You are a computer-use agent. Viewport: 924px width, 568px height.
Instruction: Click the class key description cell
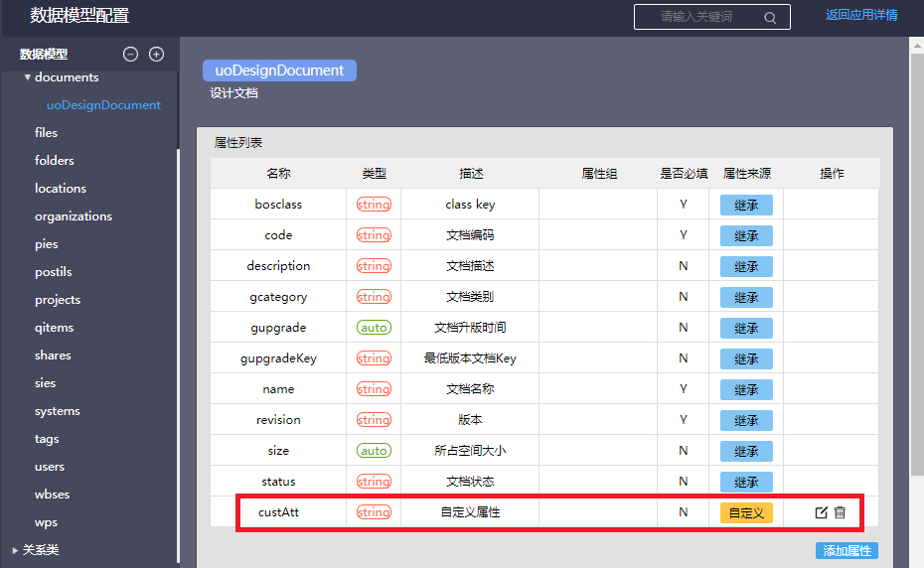pyautogui.click(x=470, y=205)
